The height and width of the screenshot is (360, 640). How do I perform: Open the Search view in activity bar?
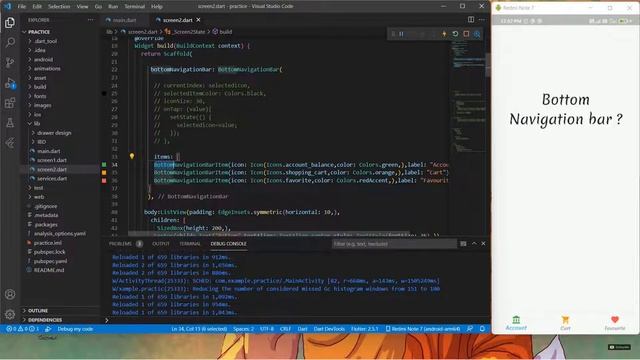10,42
